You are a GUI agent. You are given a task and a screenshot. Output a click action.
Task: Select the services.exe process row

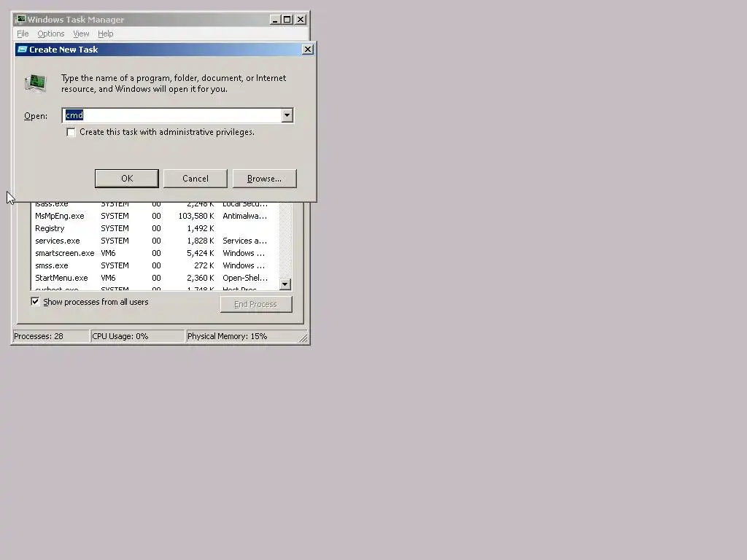(155, 241)
